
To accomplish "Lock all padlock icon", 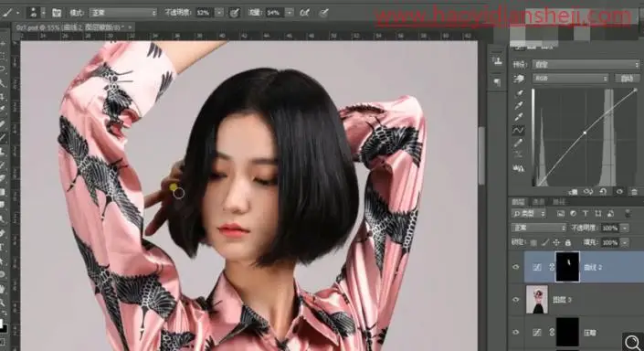I will pyautogui.click(x=567, y=243).
